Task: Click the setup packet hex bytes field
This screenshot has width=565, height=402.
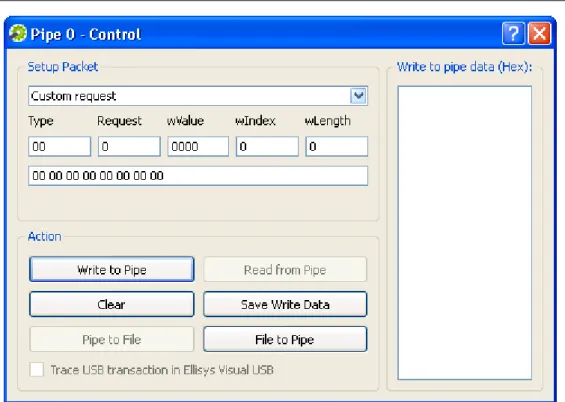Action: [198, 176]
